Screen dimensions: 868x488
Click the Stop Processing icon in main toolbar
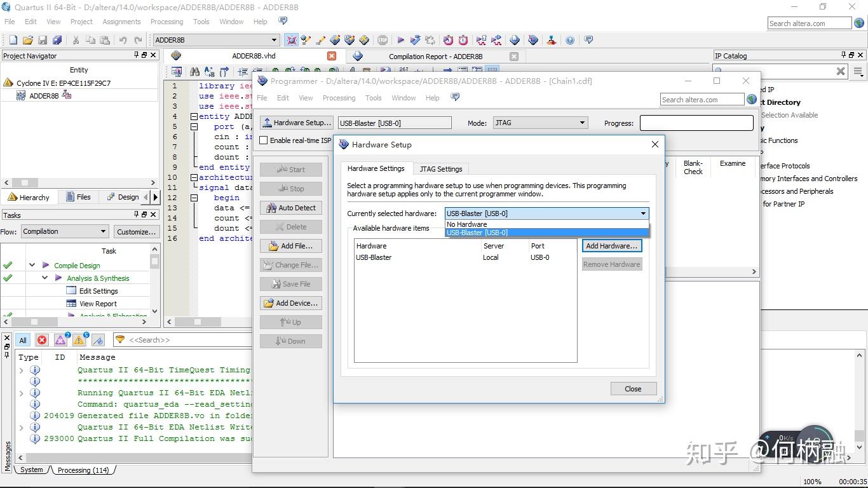(382, 40)
